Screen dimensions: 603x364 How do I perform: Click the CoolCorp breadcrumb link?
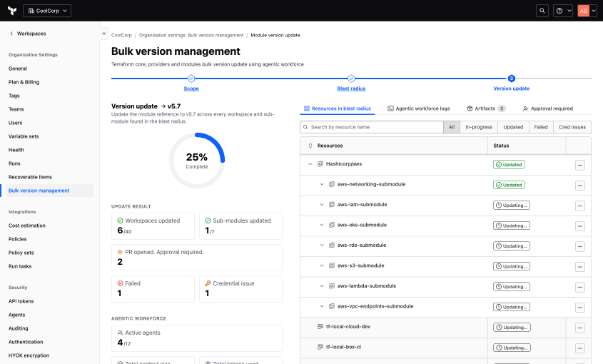click(x=121, y=35)
